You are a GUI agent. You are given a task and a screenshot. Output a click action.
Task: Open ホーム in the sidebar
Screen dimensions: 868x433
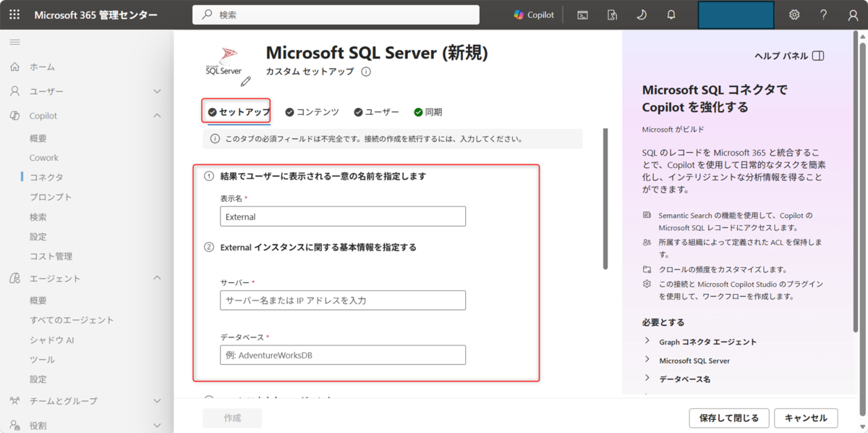click(x=42, y=67)
